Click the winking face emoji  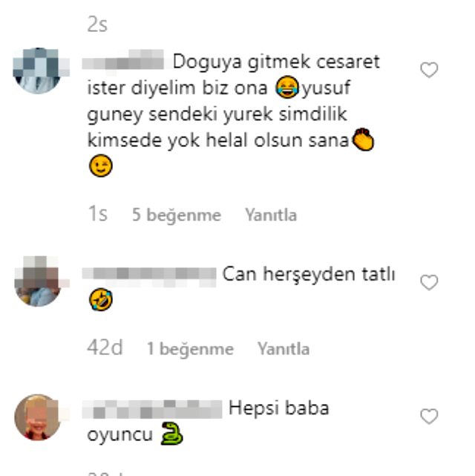pyautogui.click(x=101, y=166)
